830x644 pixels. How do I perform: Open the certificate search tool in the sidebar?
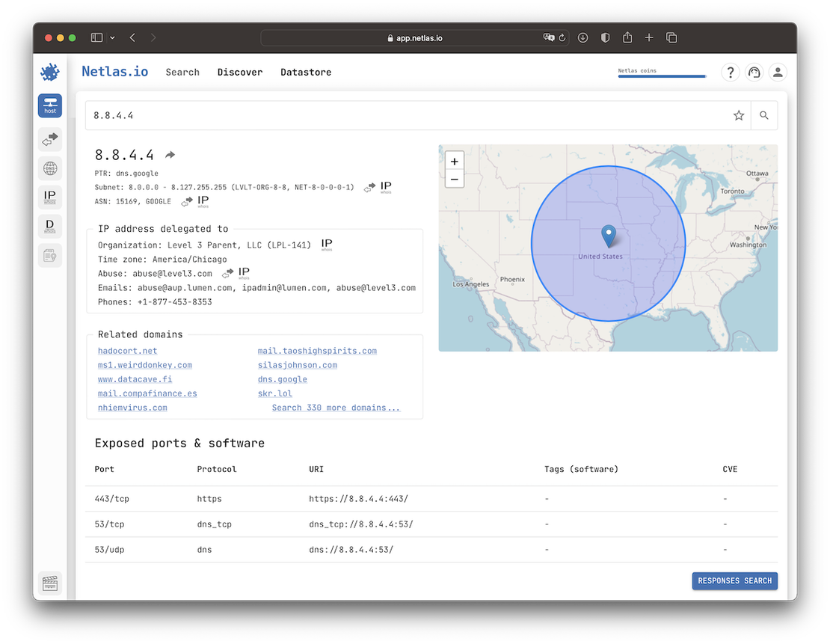click(x=49, y=255)
